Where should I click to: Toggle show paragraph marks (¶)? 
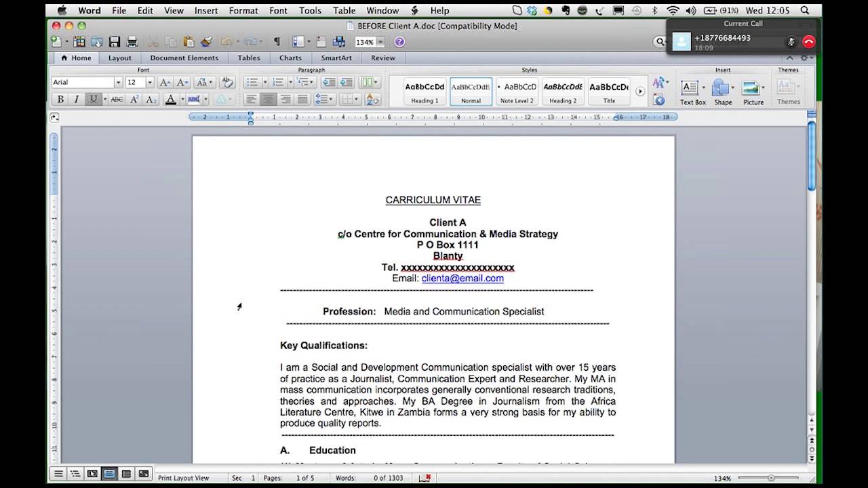277,42
